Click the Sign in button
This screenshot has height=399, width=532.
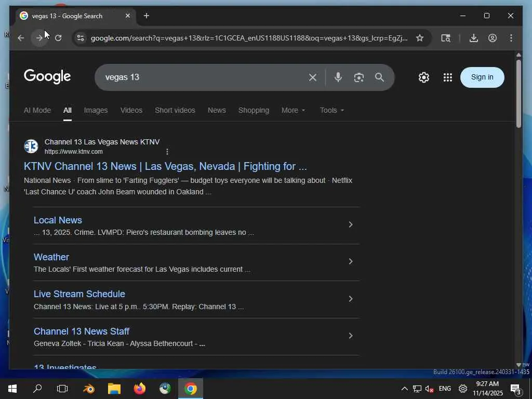[x=482, y=77]
